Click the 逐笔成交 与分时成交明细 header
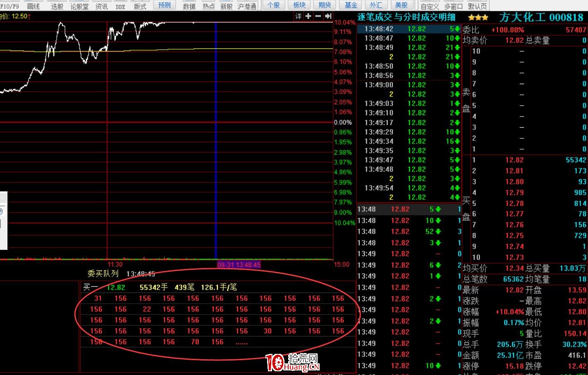This screenshot has height=375, width=588. (x=406, y=17)
